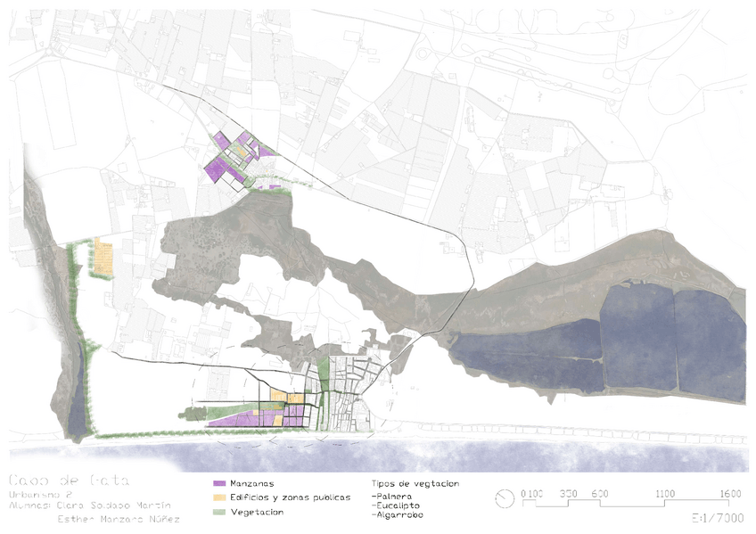Select the Algarrobo vegetation entry

pos(398,514)
